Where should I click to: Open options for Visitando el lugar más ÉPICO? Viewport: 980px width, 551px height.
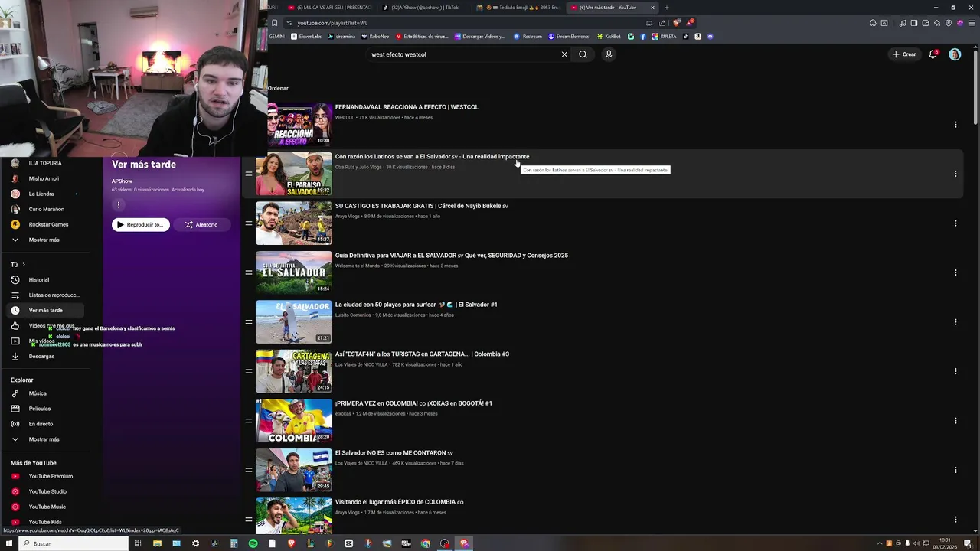click(955, 520)
